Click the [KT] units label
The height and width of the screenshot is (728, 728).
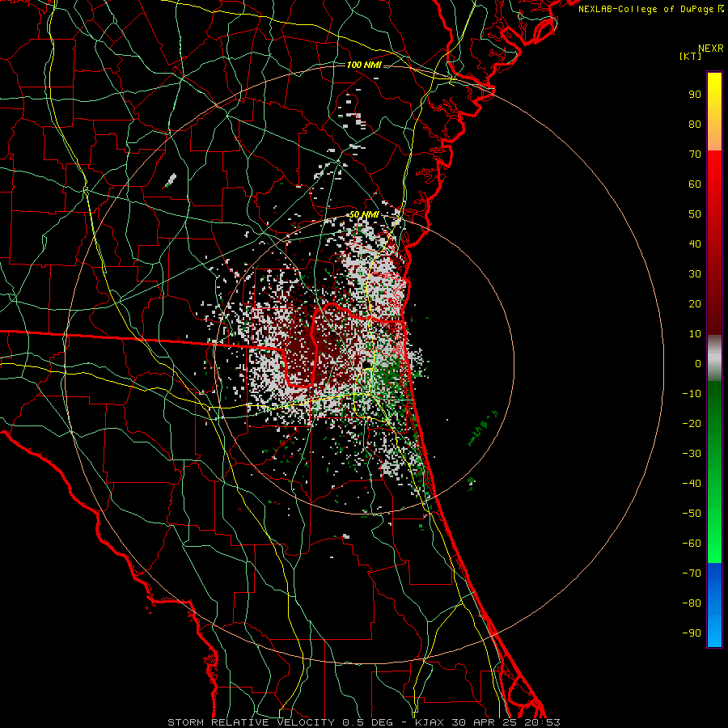click(690, 56)
